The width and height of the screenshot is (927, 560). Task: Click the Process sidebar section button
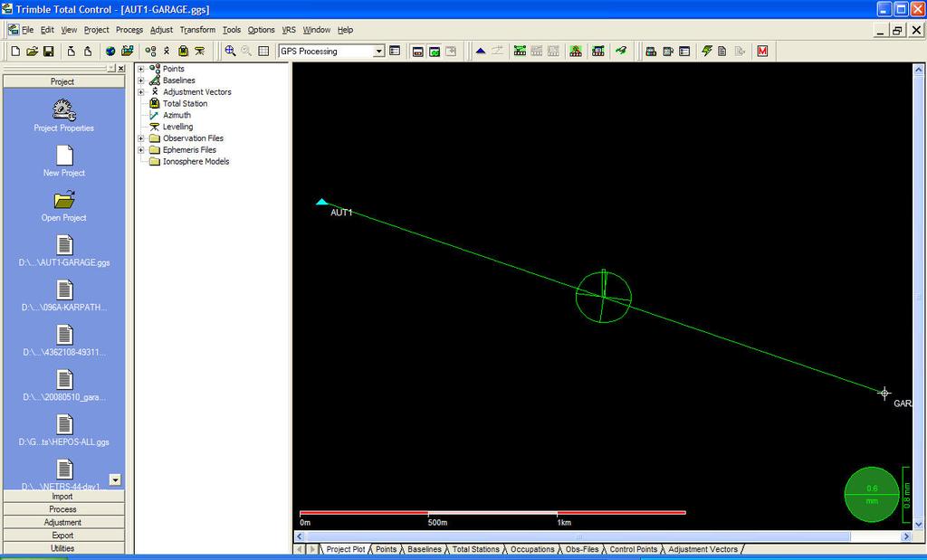pos(64,509)
